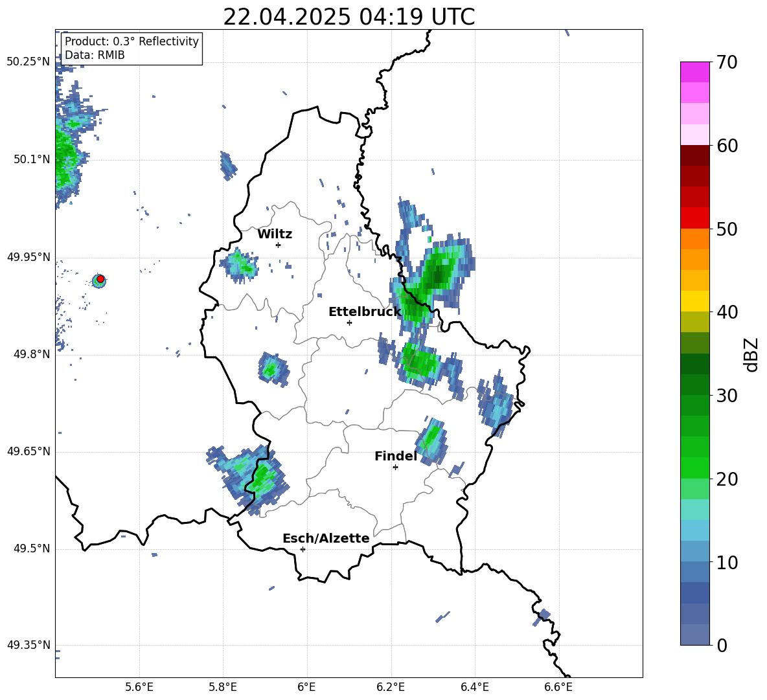Click the colorbar tick value 60

tap(727, 146)
